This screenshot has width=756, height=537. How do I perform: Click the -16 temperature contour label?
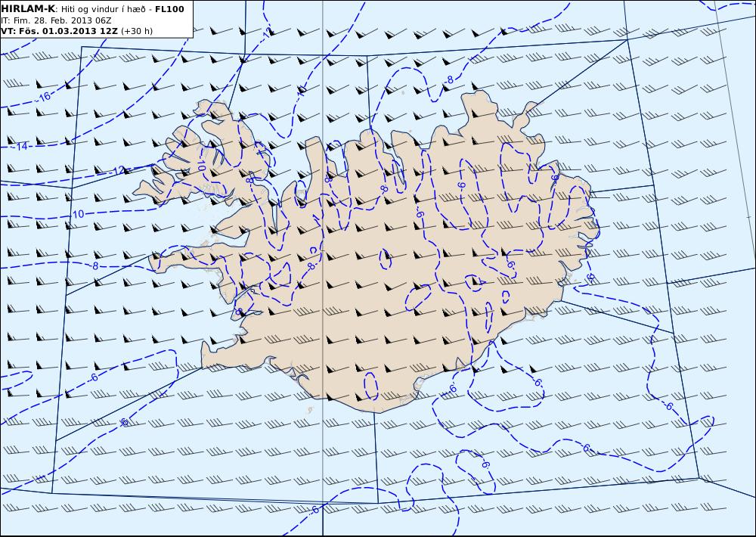pyautogui.click(x=43, y=97)
